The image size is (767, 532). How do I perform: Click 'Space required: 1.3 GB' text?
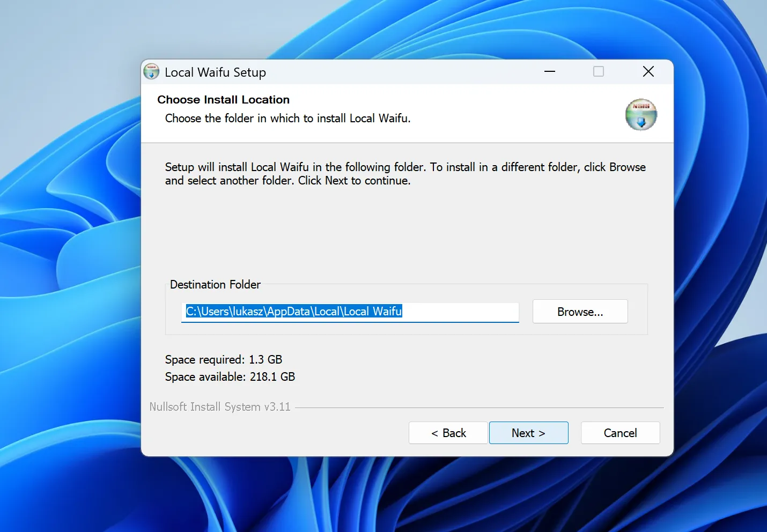(x=224, y=359)
